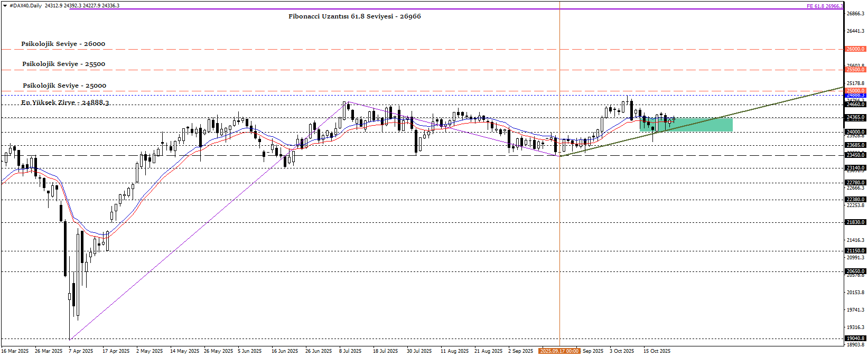
Task: Select the 19040.0 price level tag
Action: (x=855, y=339)
